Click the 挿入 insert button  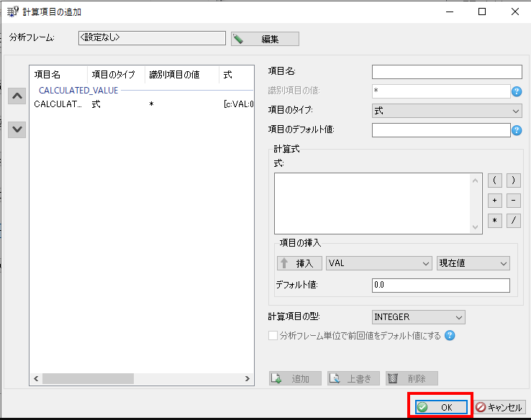299,263
